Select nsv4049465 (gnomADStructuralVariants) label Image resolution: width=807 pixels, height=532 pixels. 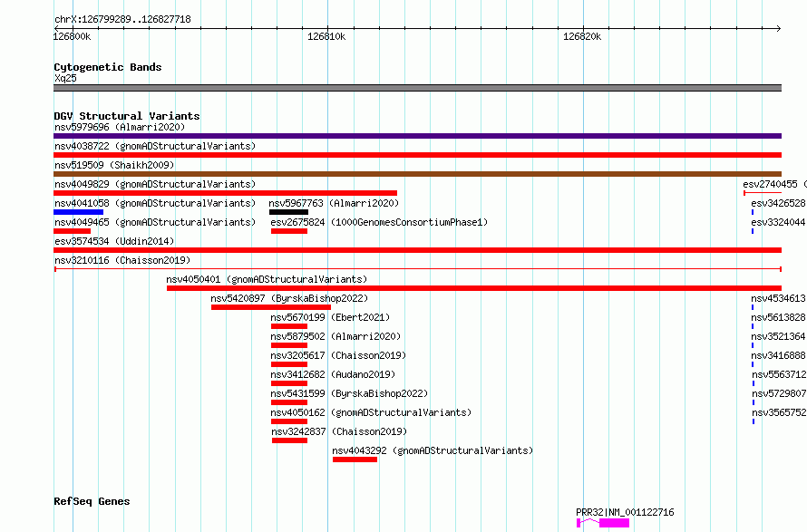pyautogui.click(x=155, y=222)
